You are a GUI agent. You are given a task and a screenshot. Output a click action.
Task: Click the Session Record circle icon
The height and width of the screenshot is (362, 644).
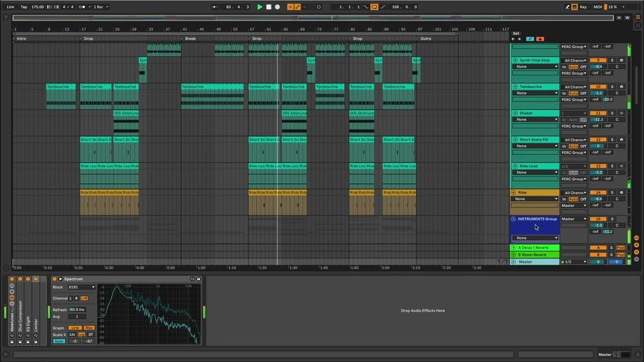tap(318, 7)
